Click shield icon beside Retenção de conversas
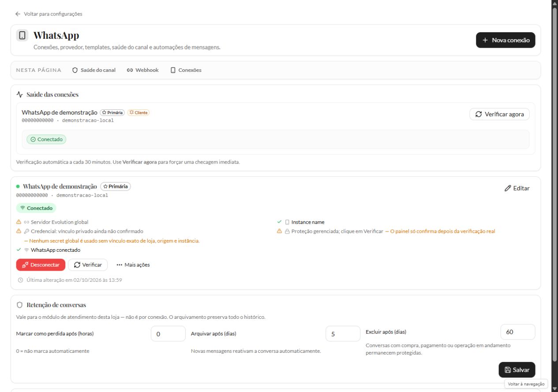 [x=19, y=305]
